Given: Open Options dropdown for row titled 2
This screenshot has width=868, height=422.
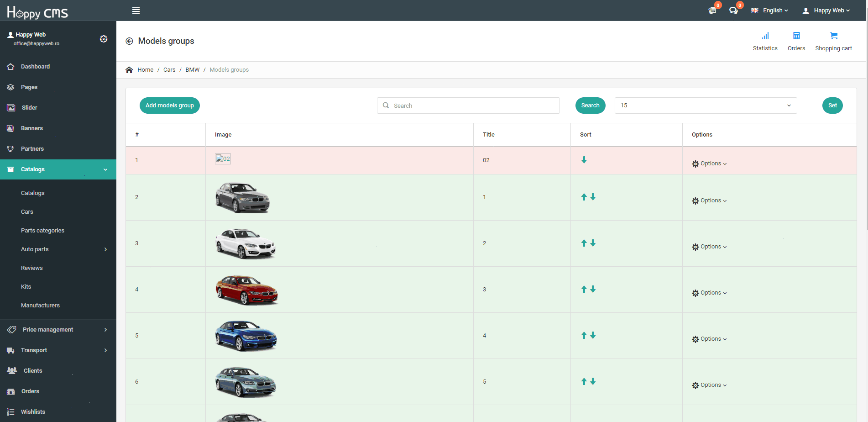Looking at the screenshot, I should (709, 247).
